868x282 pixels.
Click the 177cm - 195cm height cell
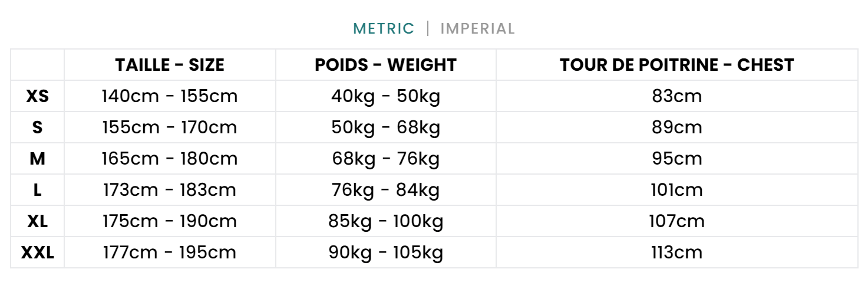click(x=170, y=253)
